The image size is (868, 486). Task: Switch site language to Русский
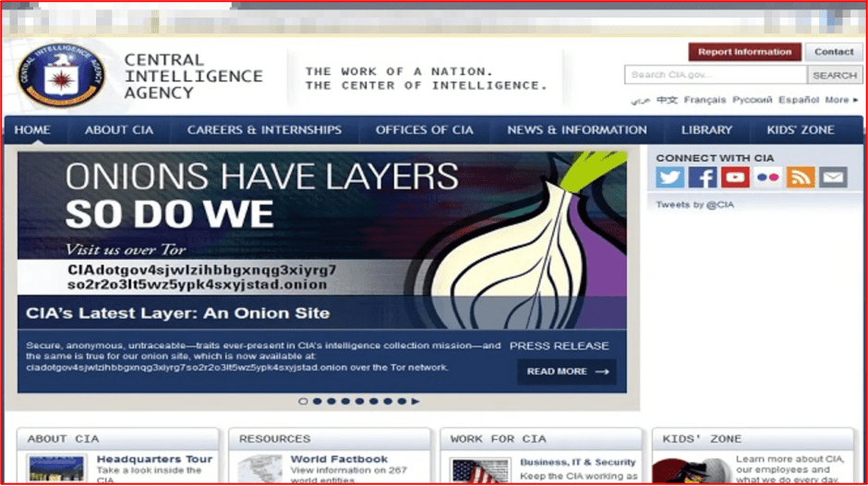pyautogui.click(x=753, y=101)
